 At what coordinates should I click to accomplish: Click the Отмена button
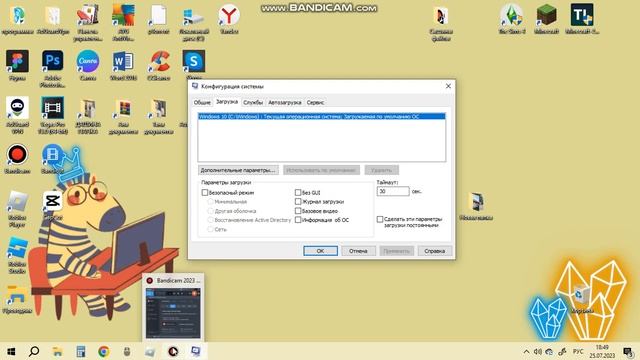tap(358, 251)
